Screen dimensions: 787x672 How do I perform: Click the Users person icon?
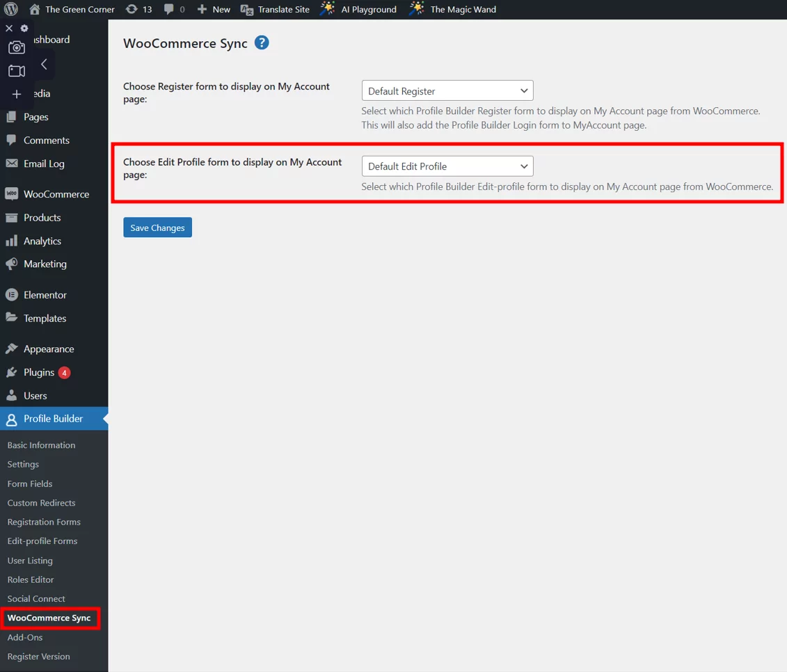pyautogui.click(x=11, y=395)
